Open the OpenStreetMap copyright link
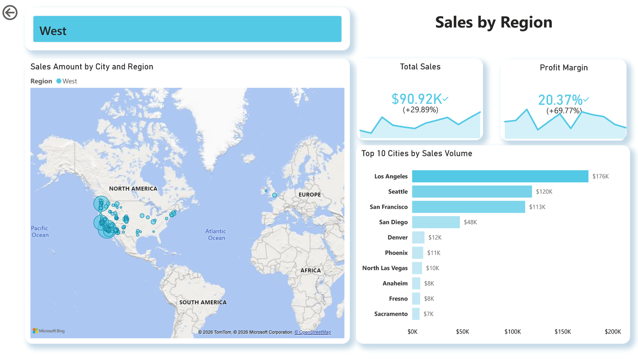Screen dimensions: 638x364 pos(313,332)
